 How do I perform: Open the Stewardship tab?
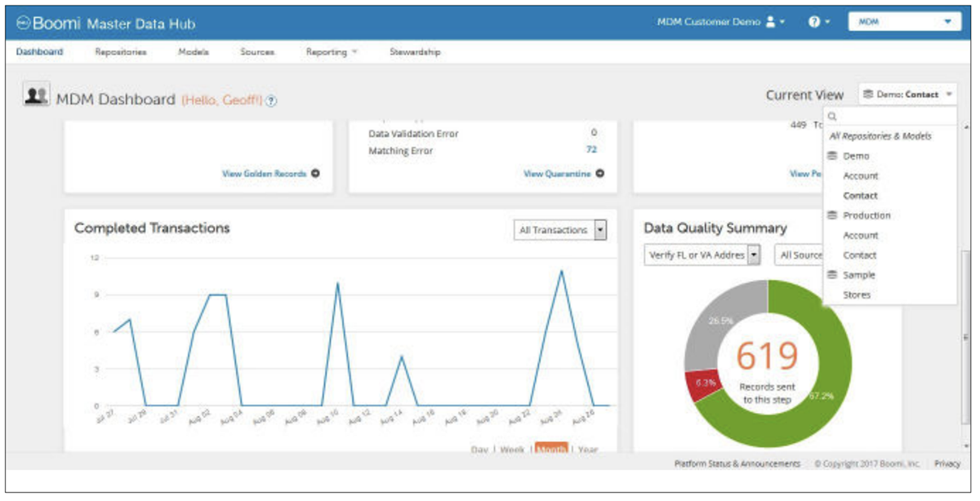[415, 52]
